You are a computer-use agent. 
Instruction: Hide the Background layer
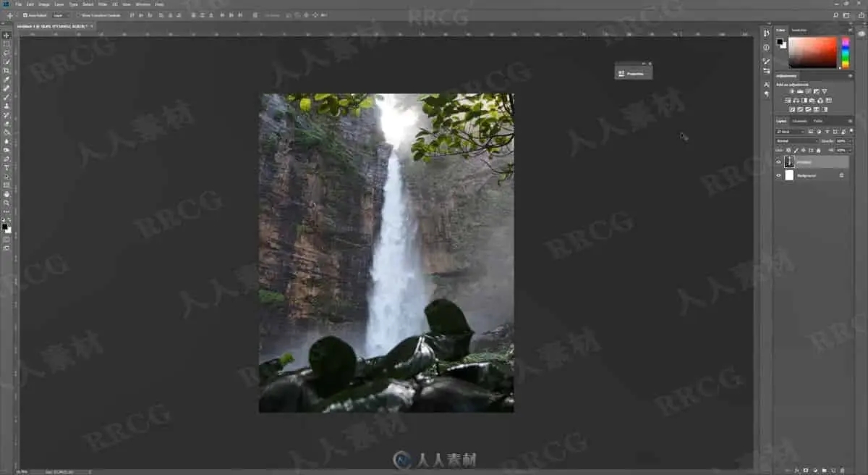778,175
